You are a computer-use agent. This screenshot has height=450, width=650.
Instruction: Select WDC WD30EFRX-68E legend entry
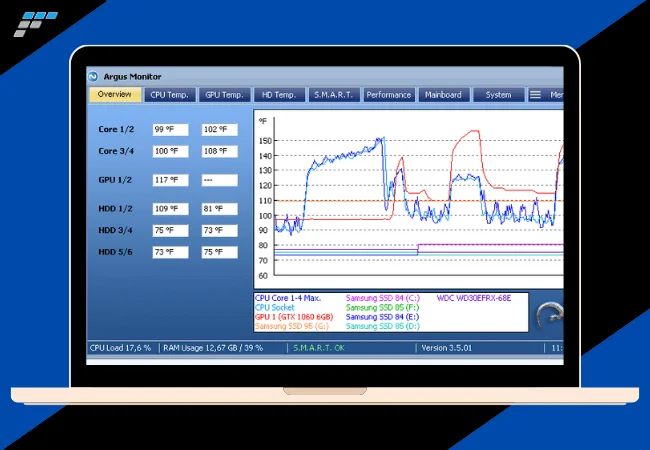474,298
